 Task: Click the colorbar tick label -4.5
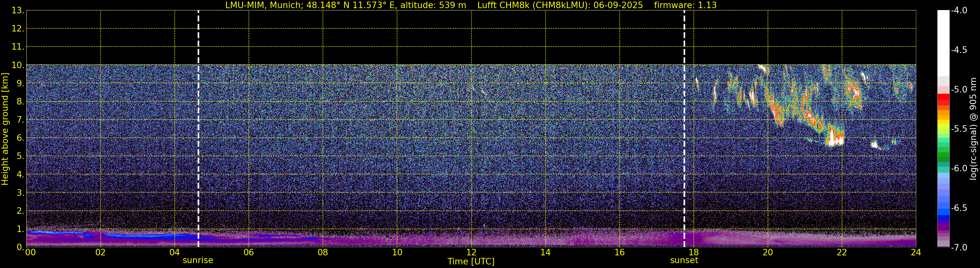point(959,50)
